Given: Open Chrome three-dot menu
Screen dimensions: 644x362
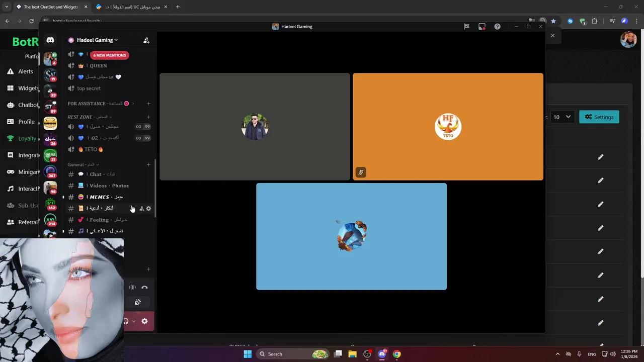Looking at the screenshot, I should coord(636,21).
